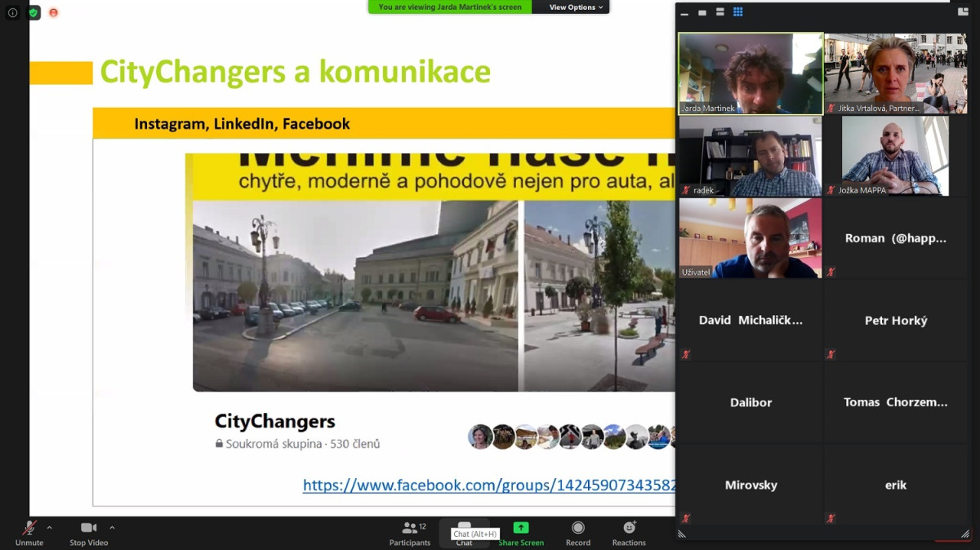The image size is (980, 550).
Task: Click the before-street photo with parked cars
Action: pyautogui.click(x=355, y=295)
